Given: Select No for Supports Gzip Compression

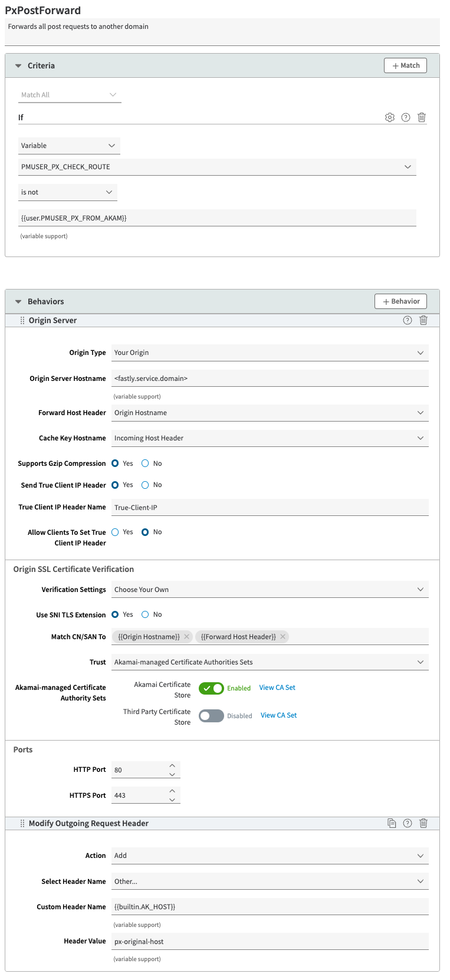Looking at the screenshot, I should click(x=145, y=463).
